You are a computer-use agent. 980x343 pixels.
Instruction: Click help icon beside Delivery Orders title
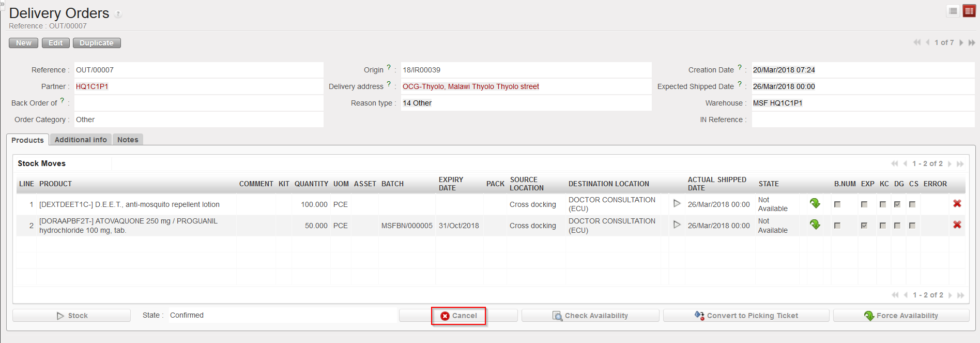(118, 14)
